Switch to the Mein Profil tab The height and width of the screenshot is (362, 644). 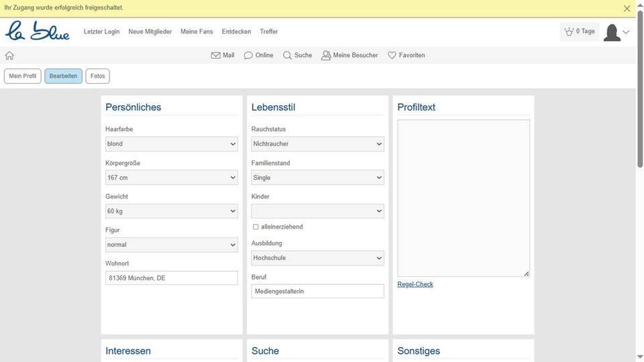click(x=23, y=76)
